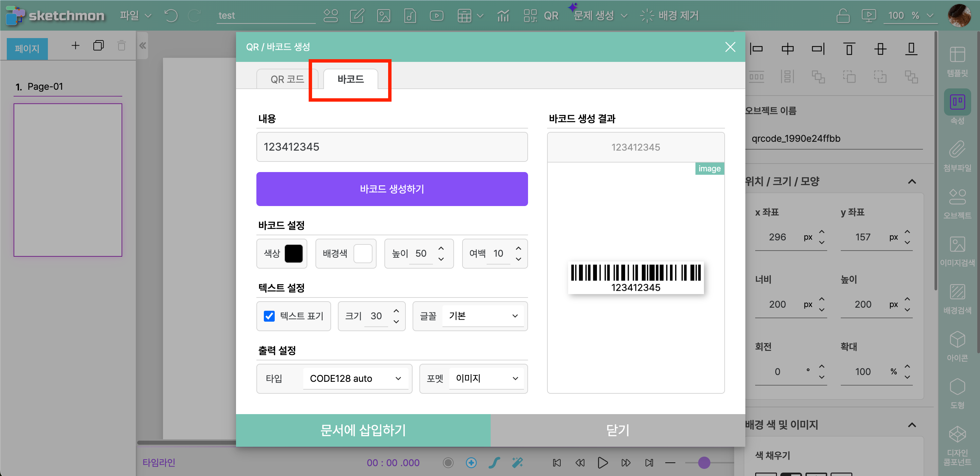
Task: Open the 포멧 이미지 dropdown
Action: [486, 378]
